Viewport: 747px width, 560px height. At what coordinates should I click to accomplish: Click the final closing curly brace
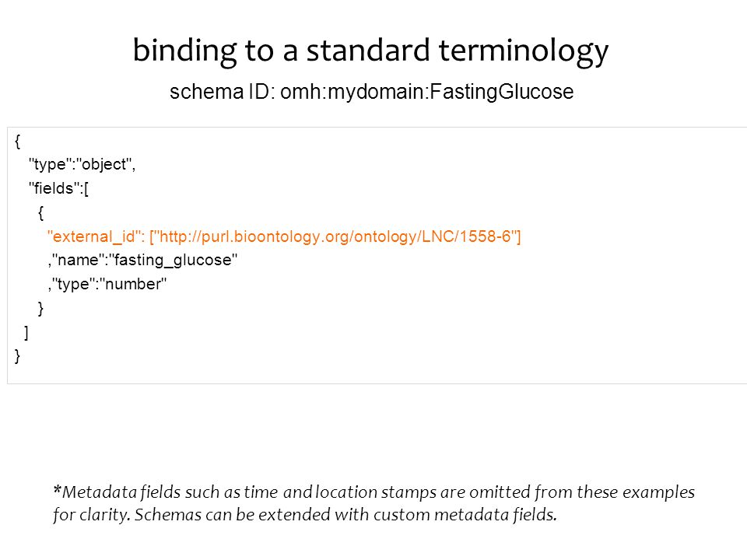[x=18, y=356]
